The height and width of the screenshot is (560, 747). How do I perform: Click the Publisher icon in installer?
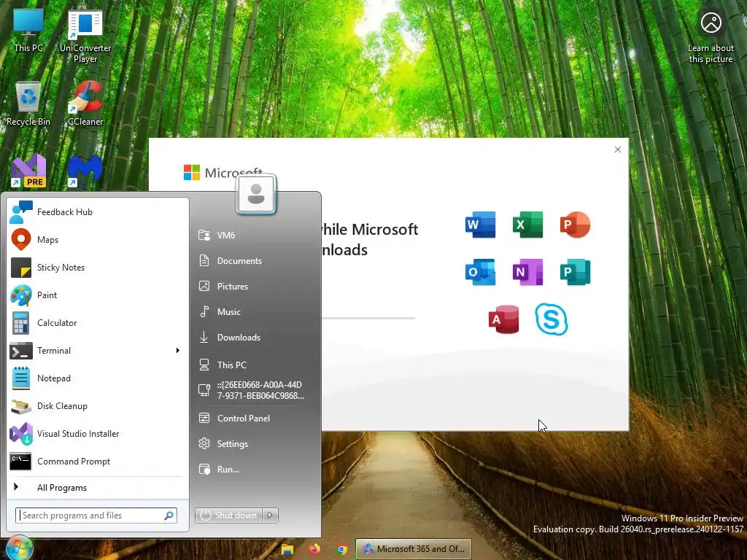pyautogui.click(x=575, y=272)
